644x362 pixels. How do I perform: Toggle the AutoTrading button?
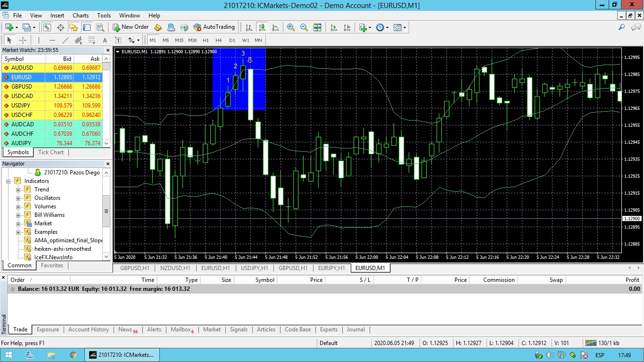click(214, 27)
